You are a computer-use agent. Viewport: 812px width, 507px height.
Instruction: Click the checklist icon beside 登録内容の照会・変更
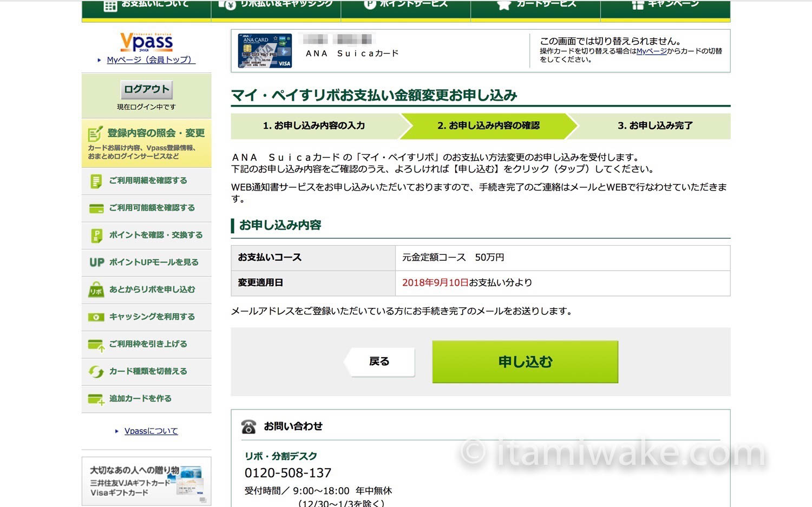coord(95,133)
